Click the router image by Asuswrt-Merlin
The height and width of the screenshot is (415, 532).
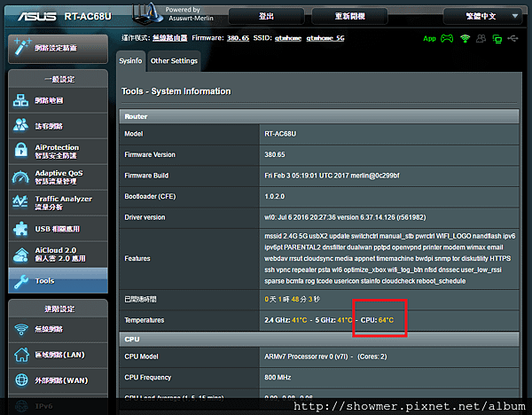click(147, 14)
